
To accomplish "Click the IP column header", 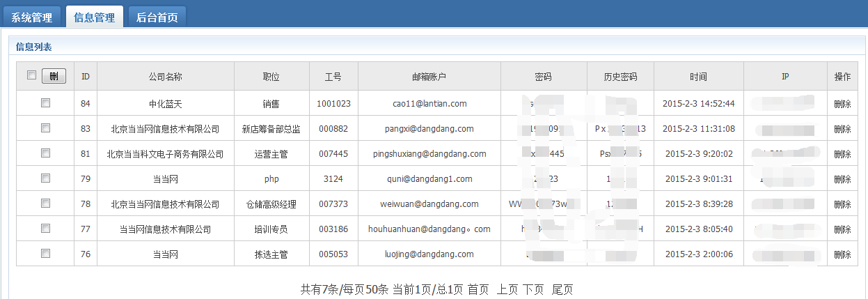I will click(x=785, y=77).
